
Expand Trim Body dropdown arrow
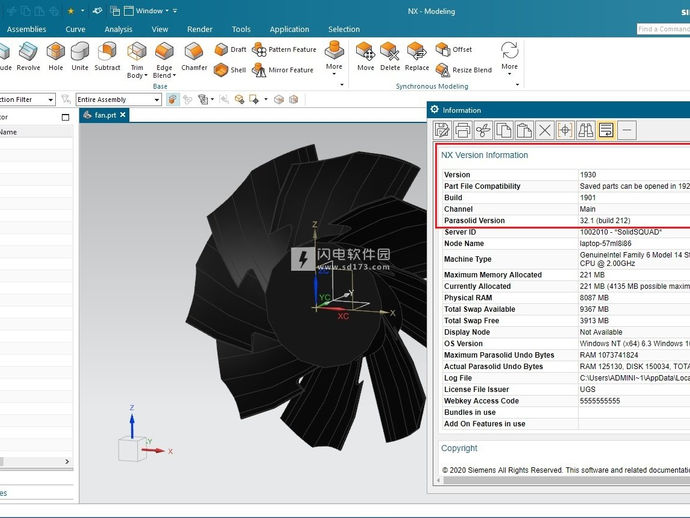point(146,75)
